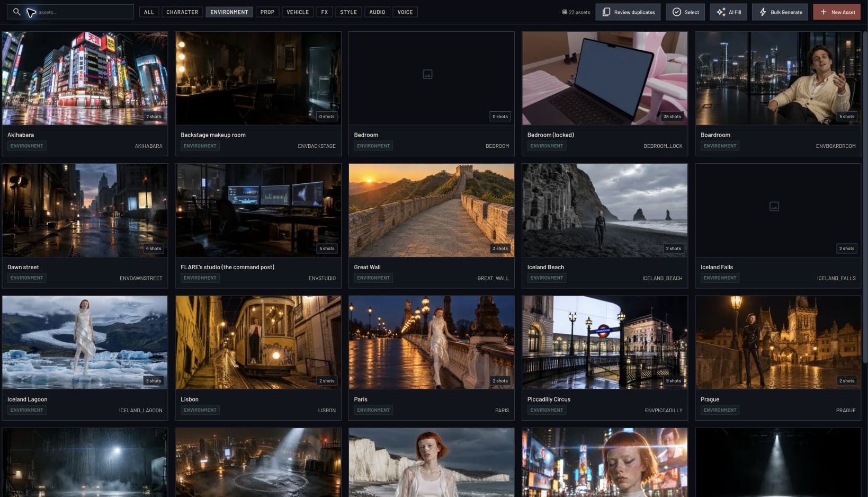Click the vertical scrollbar on right edge
The image size is (868, 497).
tap(865, 196)
